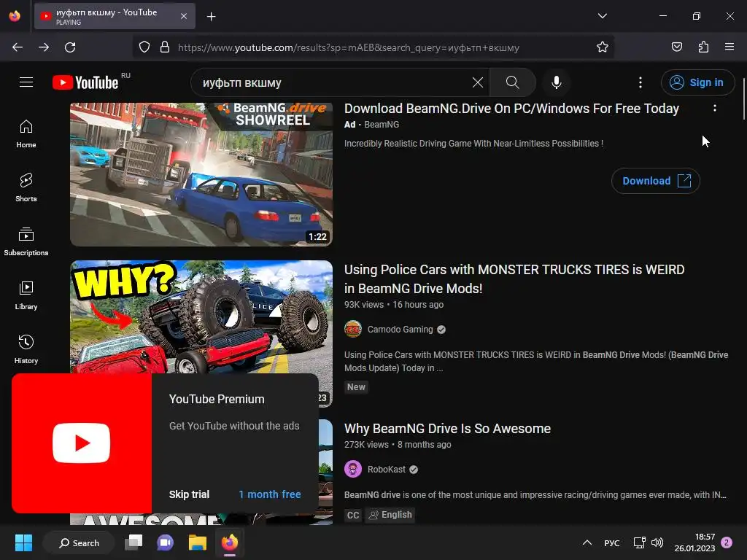Open Camodo Gaming channel link
Image resolution: width=747 pixels, height=560 pixels.
pos(400,330)
